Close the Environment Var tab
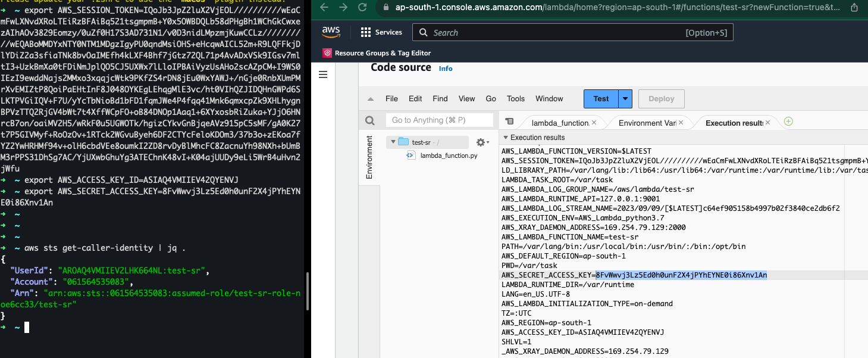The width and height of the screenshot is (868, 358). point(681,123)
